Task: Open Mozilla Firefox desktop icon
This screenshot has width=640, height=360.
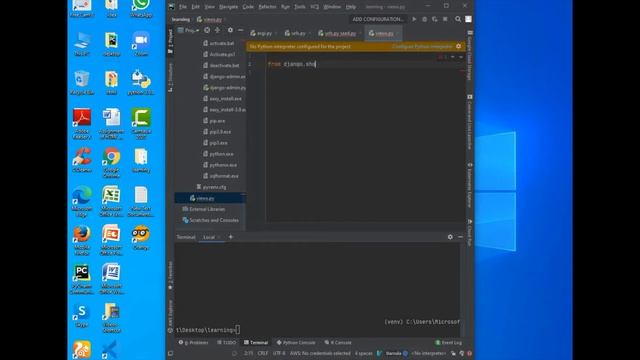Action: pyautogui.click(x=82, y=240)
